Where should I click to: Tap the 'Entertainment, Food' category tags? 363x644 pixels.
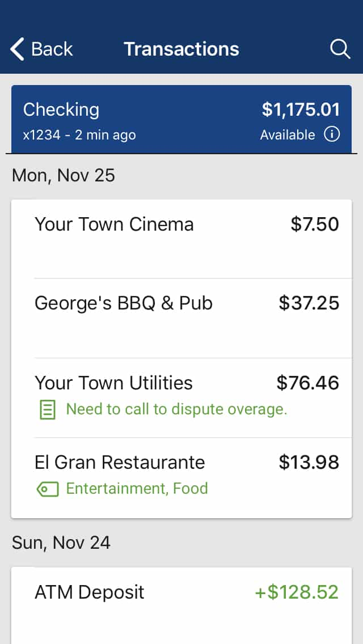point(137,489)
